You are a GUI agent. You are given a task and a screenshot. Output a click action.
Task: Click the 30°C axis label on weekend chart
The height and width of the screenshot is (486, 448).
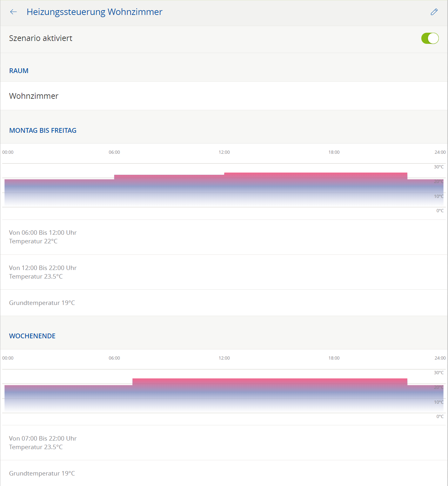click(438, 373)
